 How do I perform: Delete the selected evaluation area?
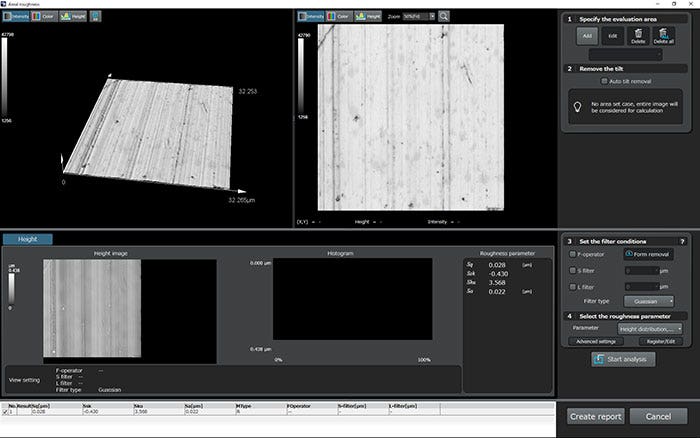tap(638, 37)
